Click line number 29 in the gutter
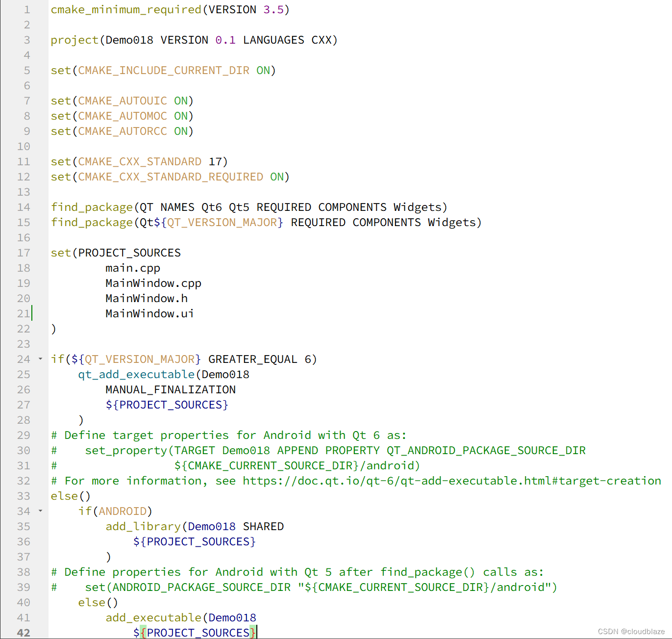Viewport: 672px width, 639px height. 24,435
